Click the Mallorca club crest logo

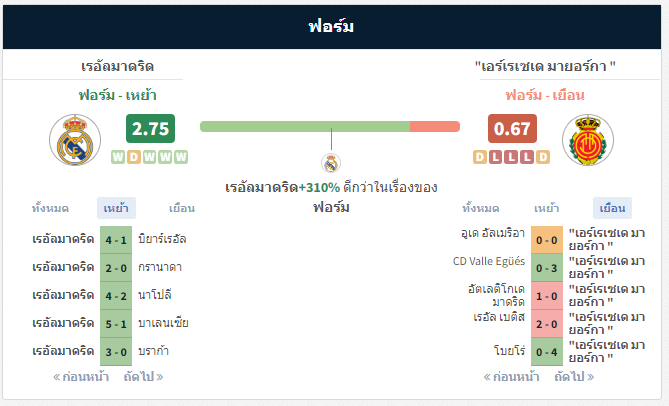[588, 140]
